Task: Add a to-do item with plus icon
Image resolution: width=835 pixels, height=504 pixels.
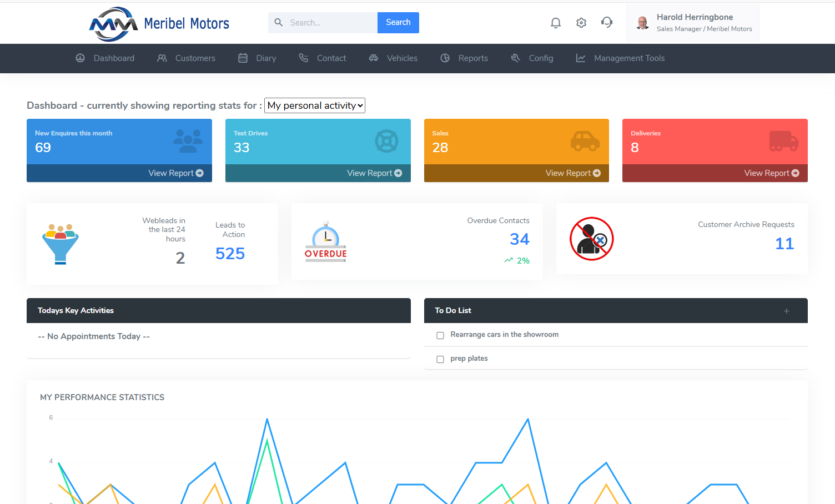Action: [x=786, y=311]
